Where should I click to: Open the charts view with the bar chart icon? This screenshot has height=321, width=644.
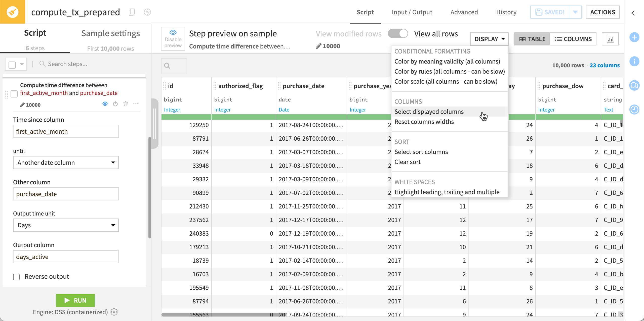(611, 39)
